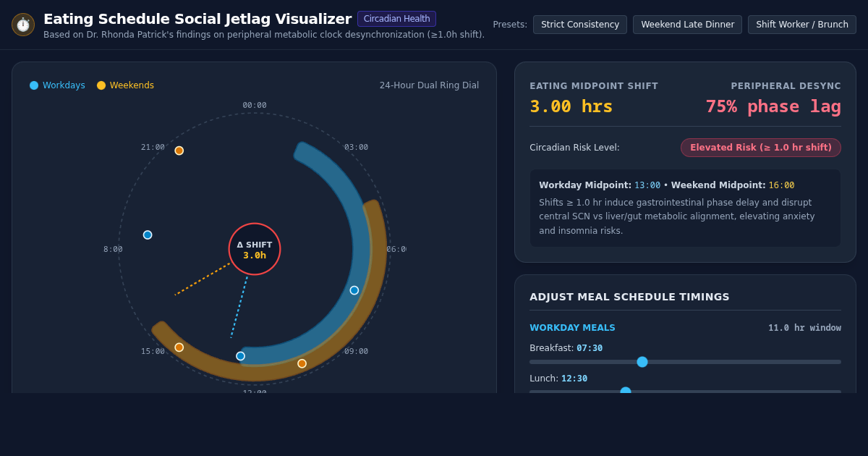Click the blue workday marker near 12:30
Image resolution: width=868 pixels, height=456 pixels.
[241, 356]
